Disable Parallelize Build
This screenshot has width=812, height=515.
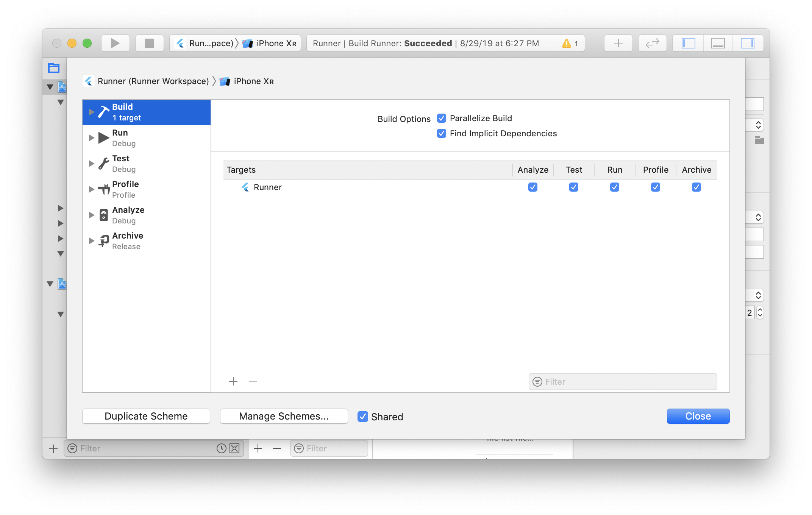tap(441, 118)
